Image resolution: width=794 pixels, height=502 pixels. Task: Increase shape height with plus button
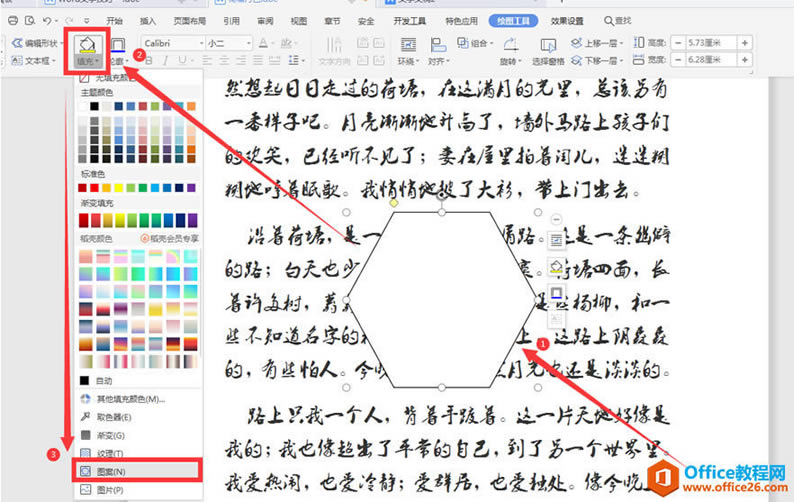coord(744,43)
